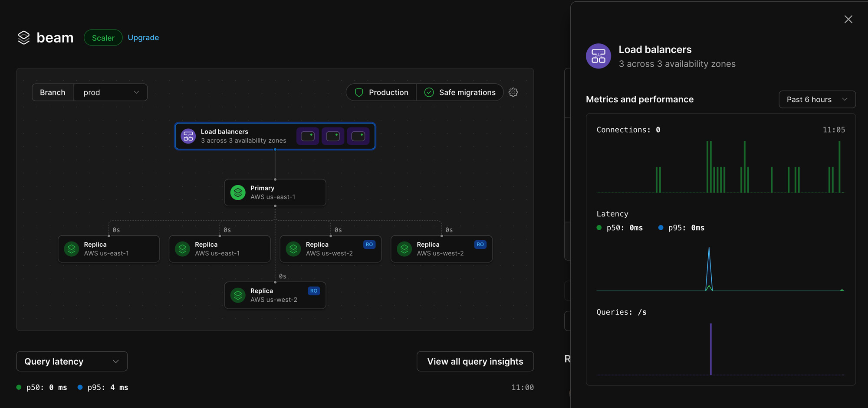Viewport: 868px width, 408px height.
Task: Click the leftmost us-east-1 replica icon
Action: pyautogui.click(x=72, y=249)
